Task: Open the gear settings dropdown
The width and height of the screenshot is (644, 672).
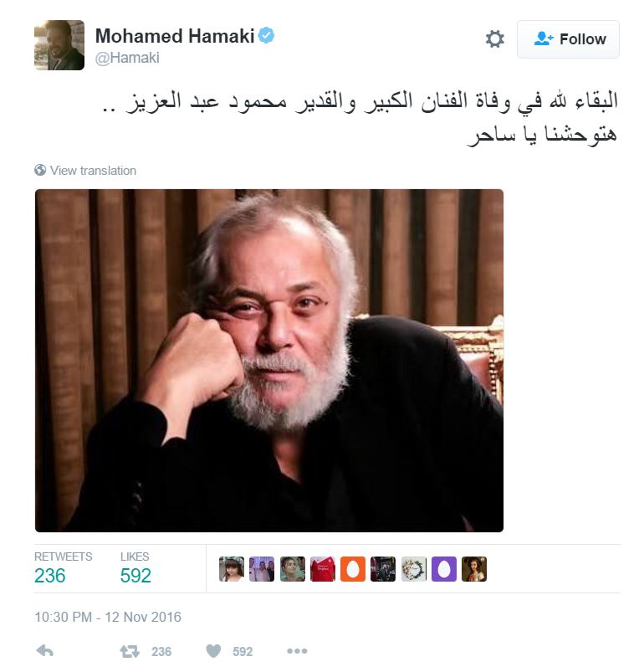Action: pos(494,39)
